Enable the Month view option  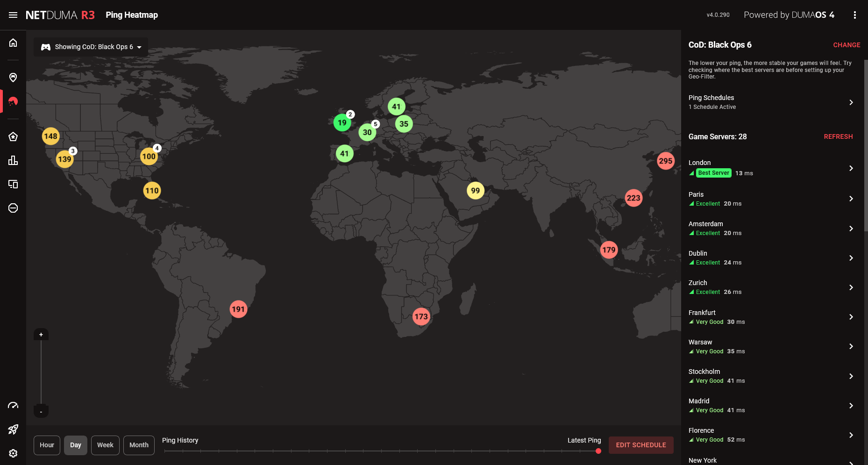139,445
